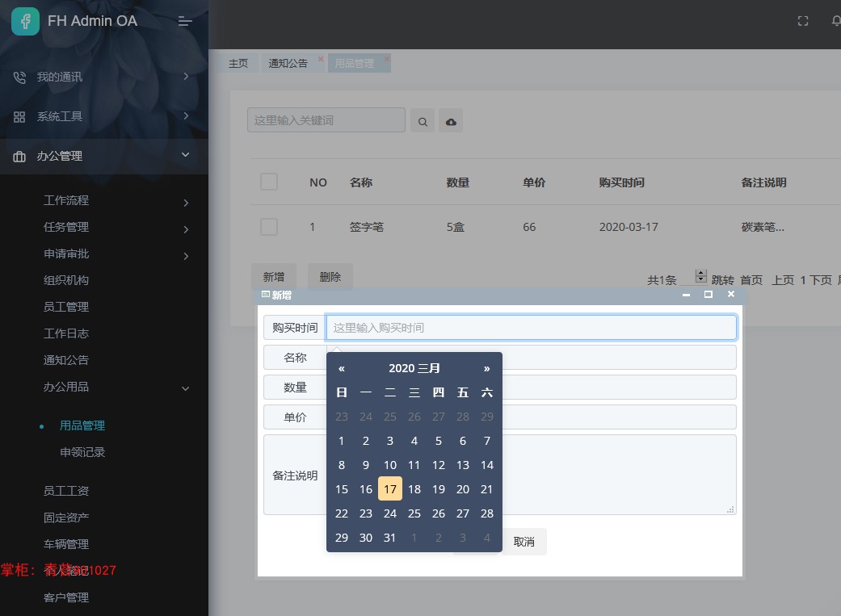Focus the 购买时间 date input field
The height and width of the screenshot is (616, 841).
531,328
